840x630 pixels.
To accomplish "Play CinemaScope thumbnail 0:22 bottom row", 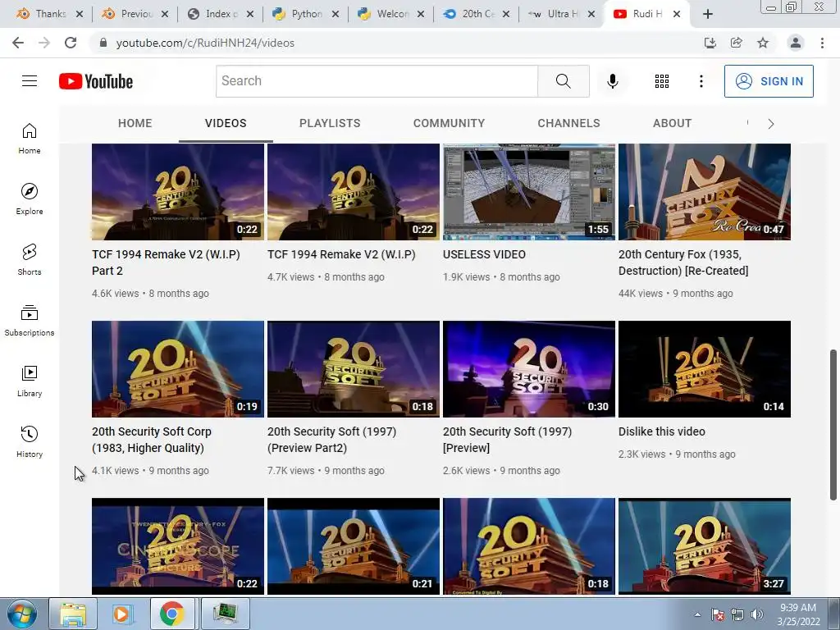I will pyautogui.click(x=178, y=546).
